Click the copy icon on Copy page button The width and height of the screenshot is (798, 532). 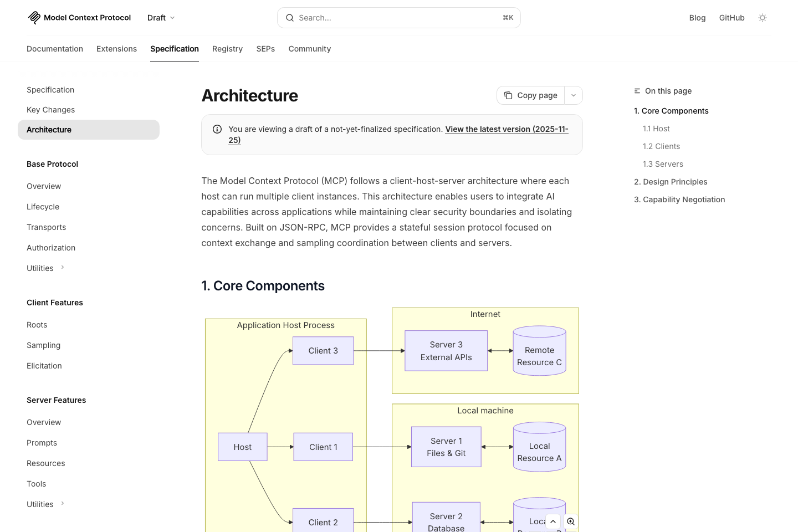508,95
